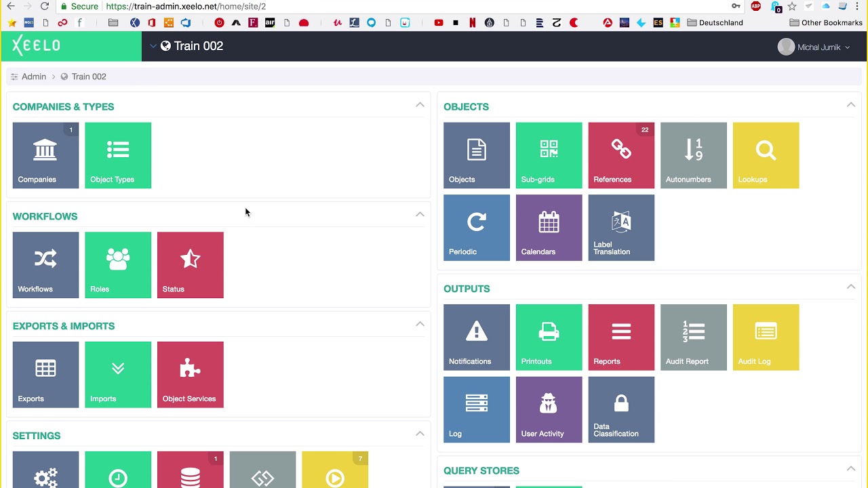Open the Objects tile
This screenshot has height=488, width=868.
tap(477, 155)
